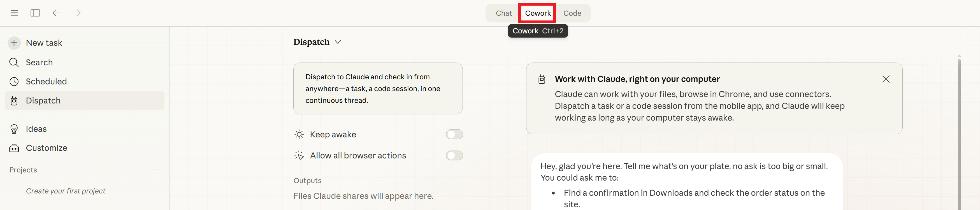This screenshot has height=210, width=980.
Task: Click Create your first project
Action: click(66, 191)
